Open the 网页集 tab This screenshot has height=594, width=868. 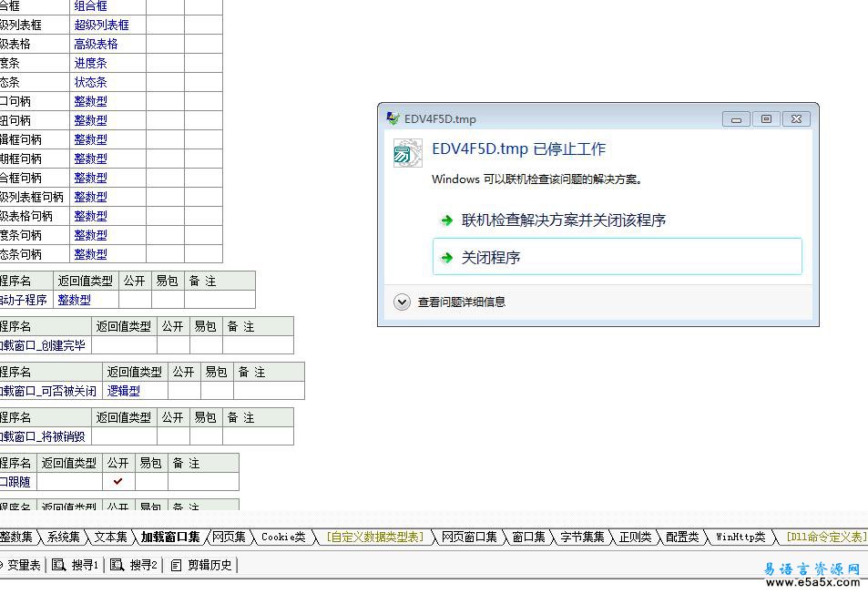229,537
